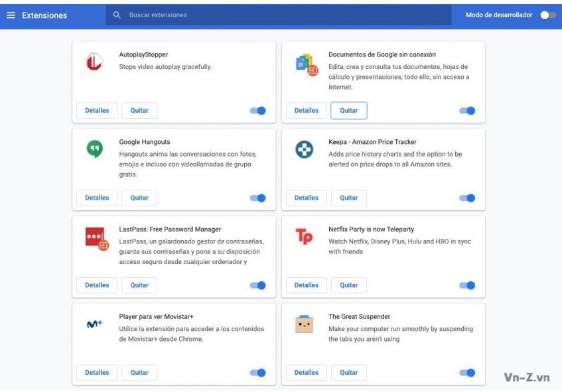Click the LastPass red icon
This screenshot has width=562, height=392.
pyautogui.click(x=97, y=238)
